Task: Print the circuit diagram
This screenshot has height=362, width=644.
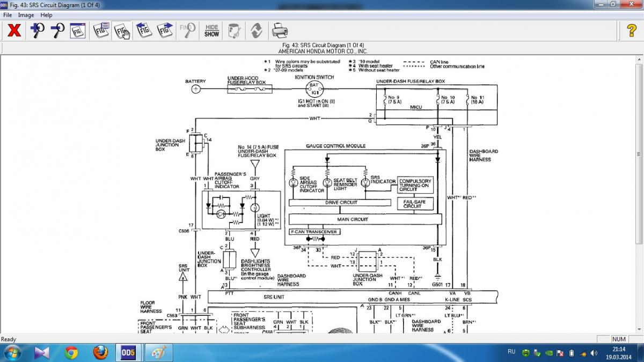Action: click(x=280, y=30)
